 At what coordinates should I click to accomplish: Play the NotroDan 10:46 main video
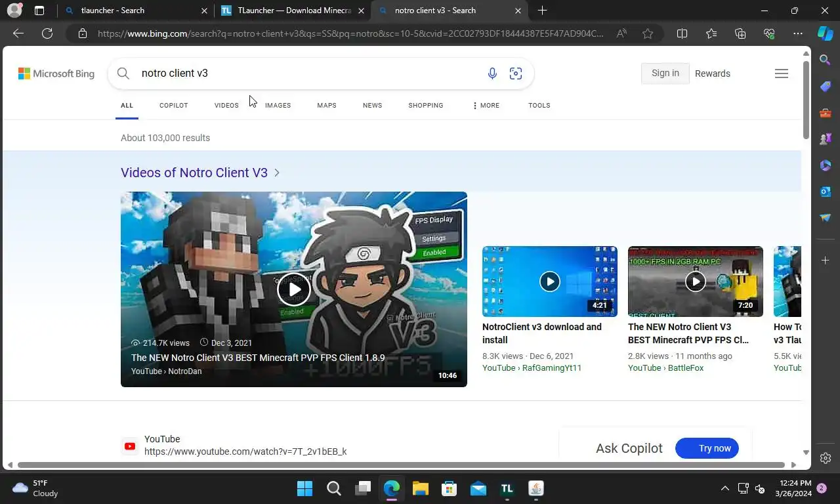coord(294,289)
